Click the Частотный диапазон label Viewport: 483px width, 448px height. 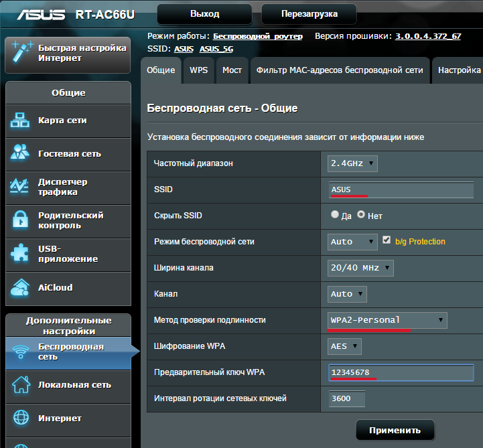(194, 163)
